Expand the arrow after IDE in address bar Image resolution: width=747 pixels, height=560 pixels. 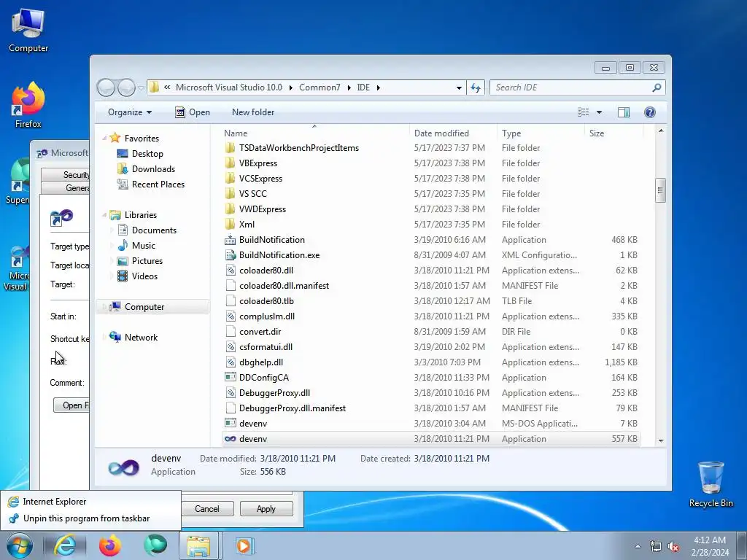(379, 87)
